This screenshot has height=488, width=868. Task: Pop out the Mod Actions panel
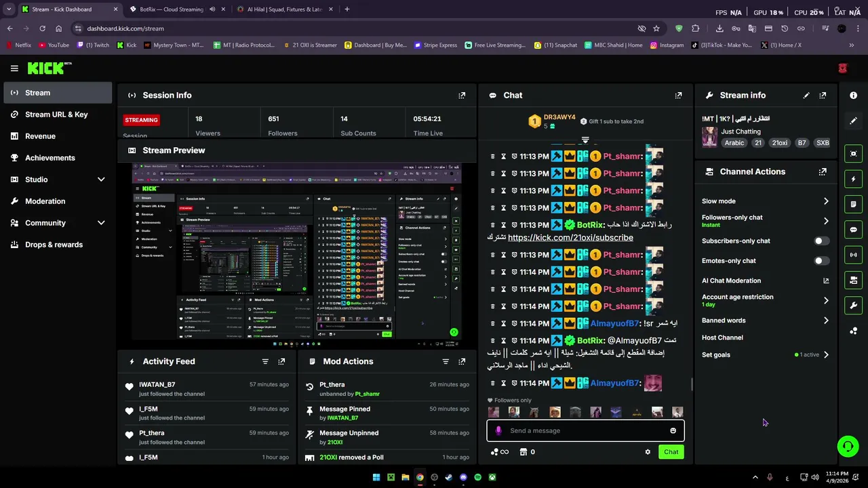462,362
